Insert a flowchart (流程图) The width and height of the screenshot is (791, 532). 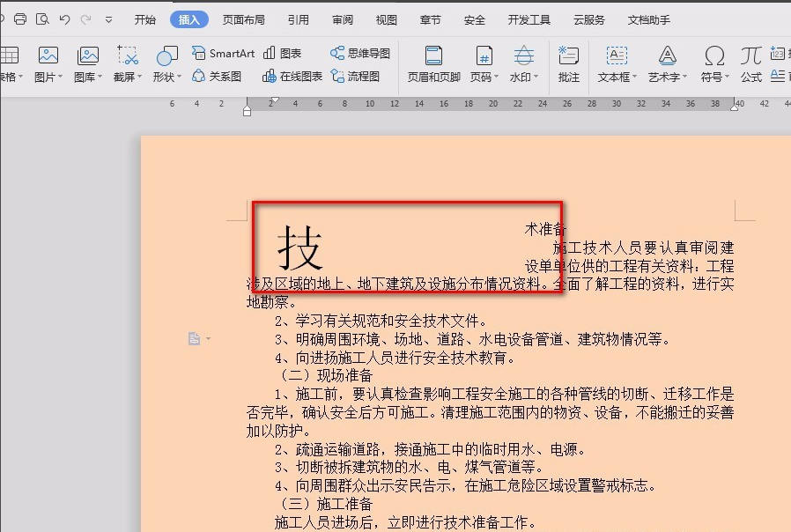[355, 77]
